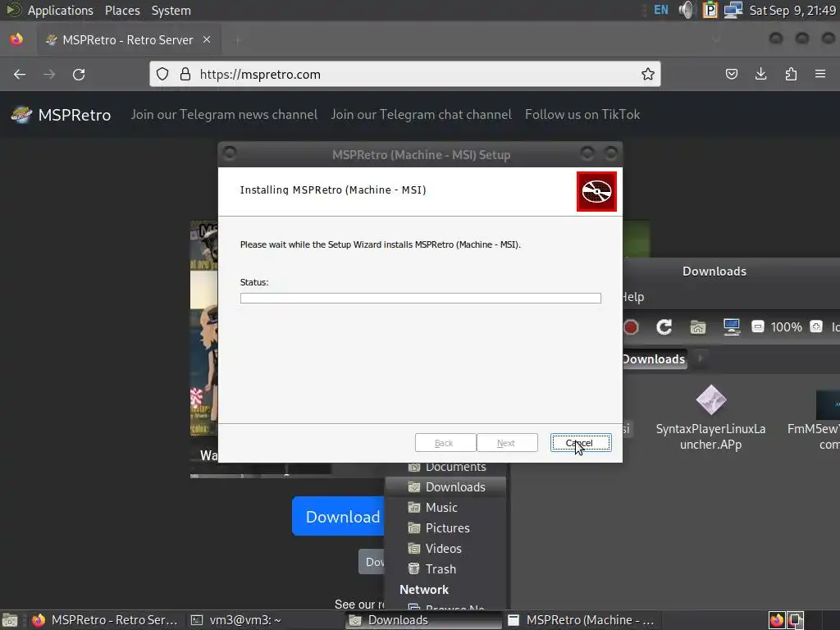Select the MSPRetro - Retro Server tab

pos(129,39)
